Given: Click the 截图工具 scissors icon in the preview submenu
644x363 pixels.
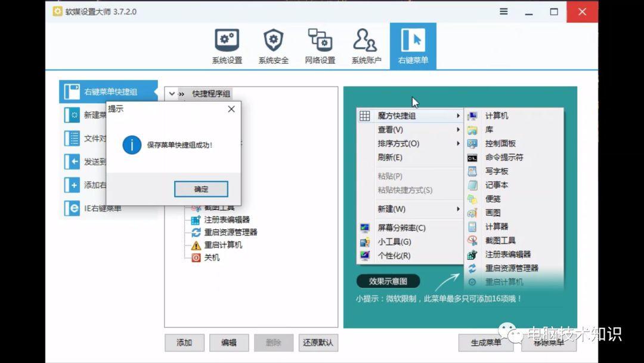Looking at the screenshot, I should tap(472, 241).
